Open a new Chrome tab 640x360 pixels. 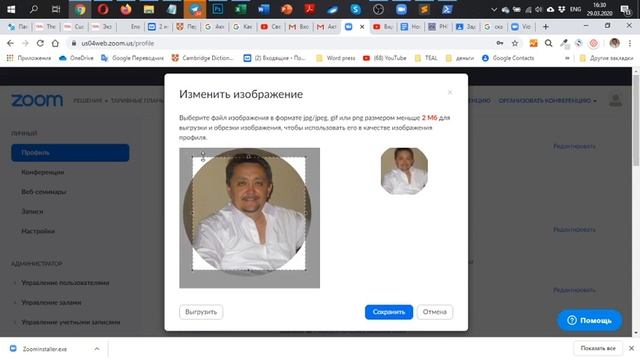(545, 27)
